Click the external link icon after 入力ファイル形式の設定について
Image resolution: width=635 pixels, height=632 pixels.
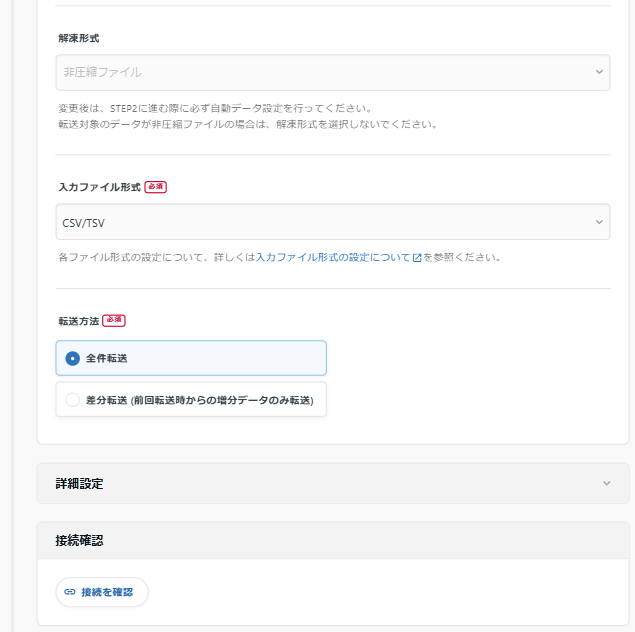point(417,257)
